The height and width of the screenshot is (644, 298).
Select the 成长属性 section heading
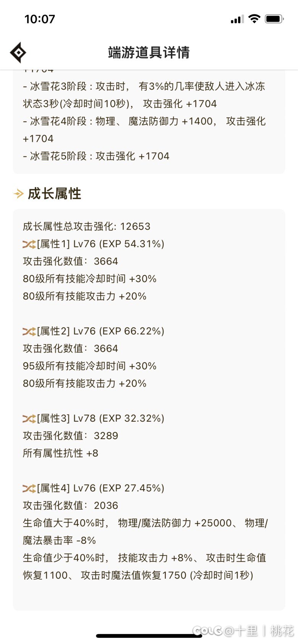point(54,194)
